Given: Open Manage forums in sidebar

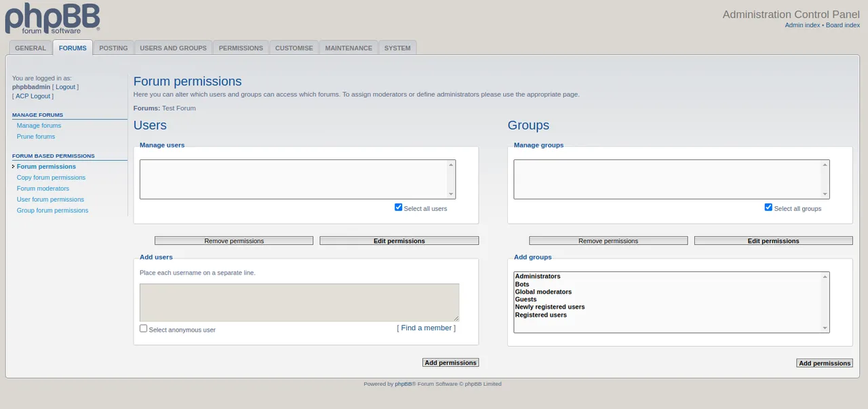Looking at the screenshot, I should [x=39, y=125].
